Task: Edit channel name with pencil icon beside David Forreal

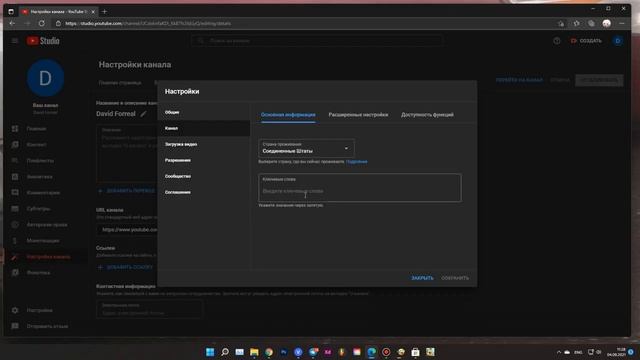Action: [143, 114]
